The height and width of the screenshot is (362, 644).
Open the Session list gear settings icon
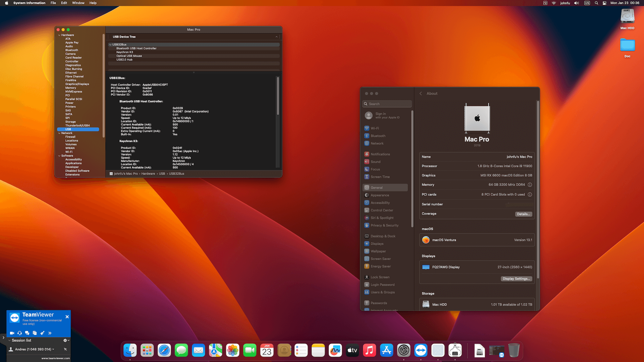pos(65,340)
